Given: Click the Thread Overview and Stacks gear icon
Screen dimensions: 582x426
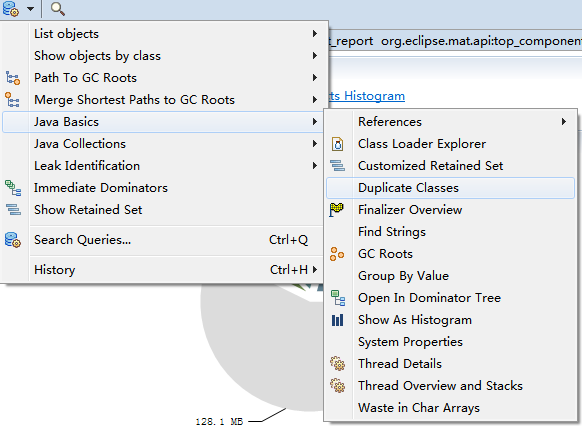Looking at the screenshot, I should click(337, 386).
